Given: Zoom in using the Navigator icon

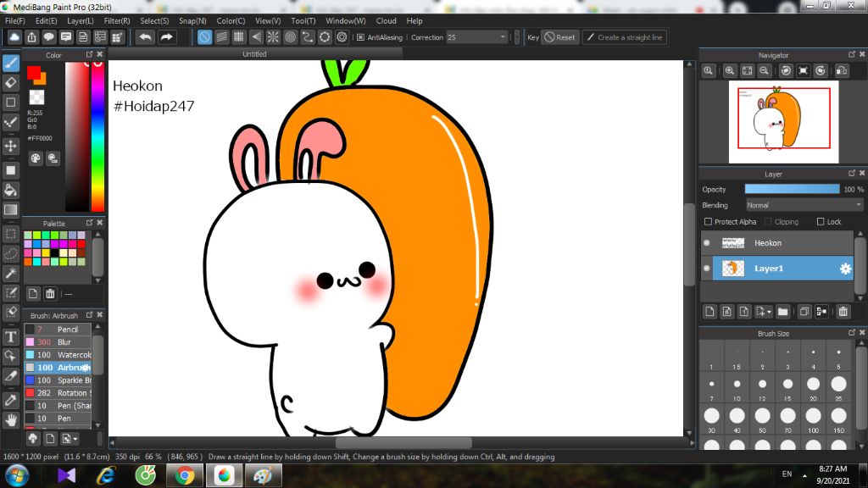Looking at the screenshot, I should pos(730,71).
